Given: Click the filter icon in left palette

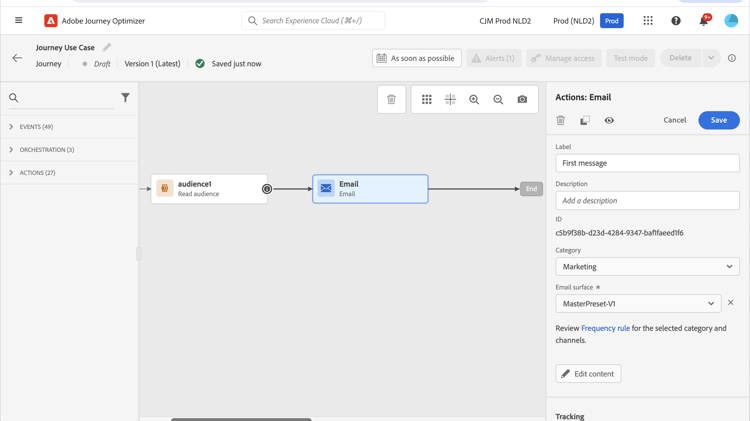Looking at the screenshot, I should [125, 98].
